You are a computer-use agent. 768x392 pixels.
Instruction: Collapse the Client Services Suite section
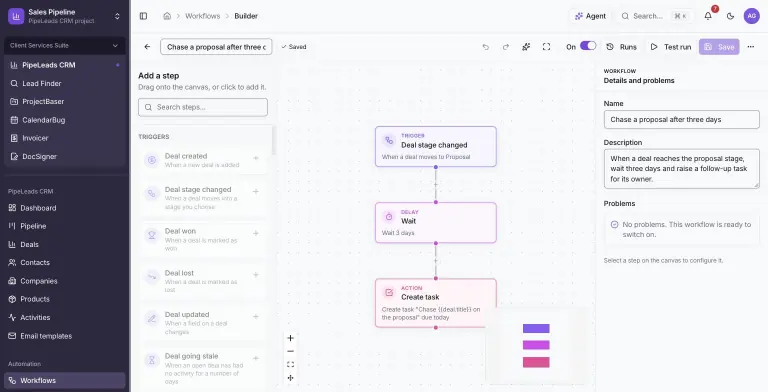pyautogui.click(x=64, y=46)
